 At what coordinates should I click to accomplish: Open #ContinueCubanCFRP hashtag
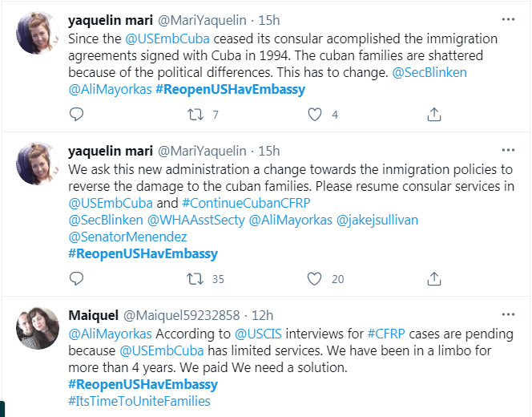[246, 203]
